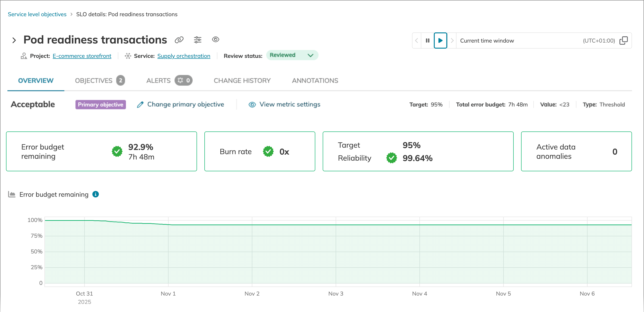644x312 pixels.
Task: Click info icon next to Error budget remaining
Action: click(x=96, y=194)
